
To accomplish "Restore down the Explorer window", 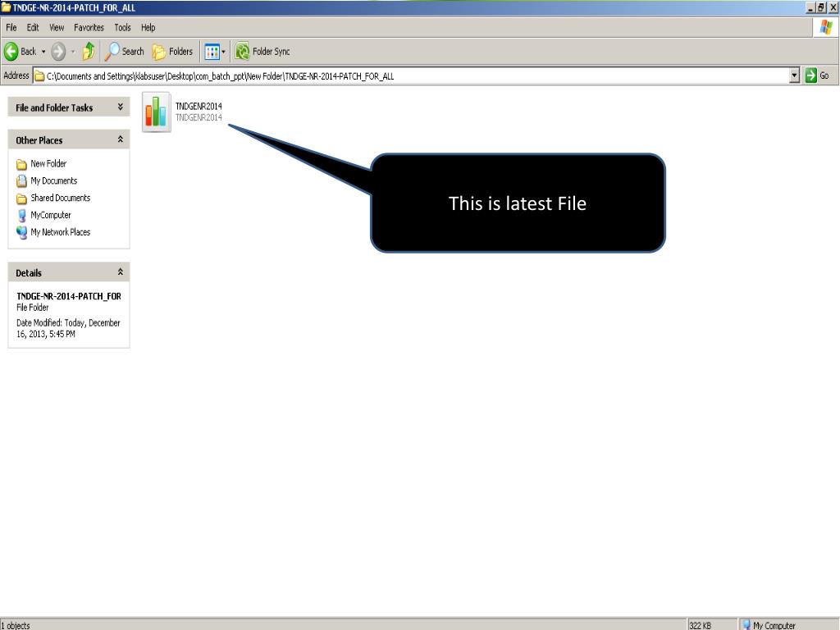I will click(821, 7).
